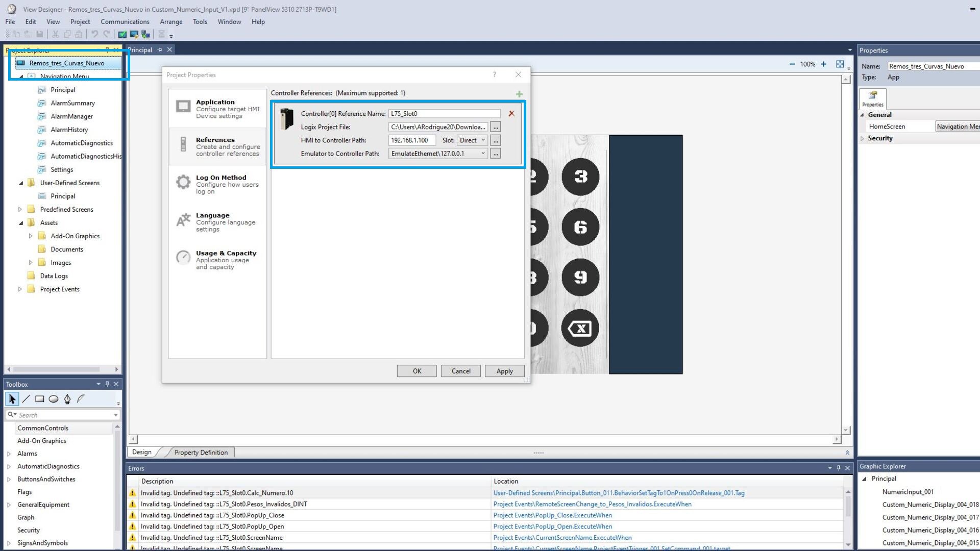Click the Log On Method icon in Project Properties
Screen dimensions: 980x551
pyautogui.click(x=182, y=182)
